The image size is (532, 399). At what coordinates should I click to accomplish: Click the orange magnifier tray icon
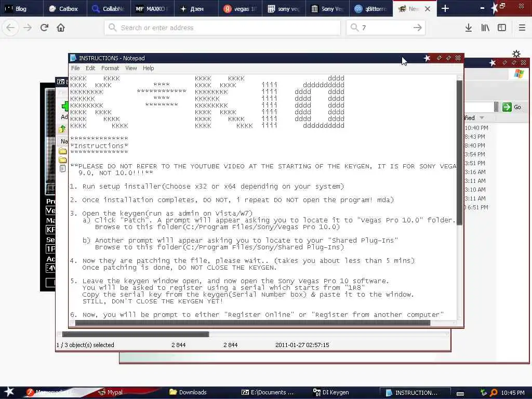(494, 393)
